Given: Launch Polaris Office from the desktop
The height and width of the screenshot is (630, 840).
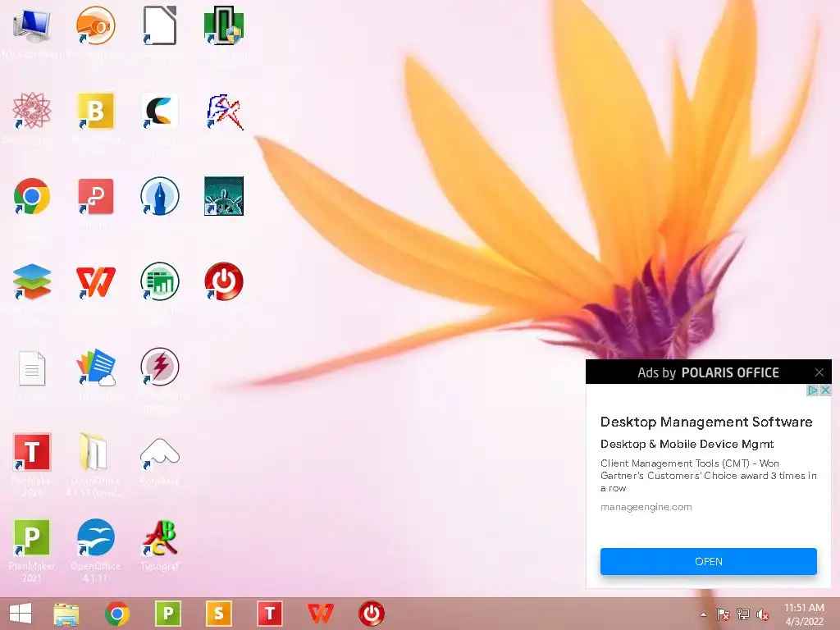Looking at the screenshot, I should tap(95, 367).
